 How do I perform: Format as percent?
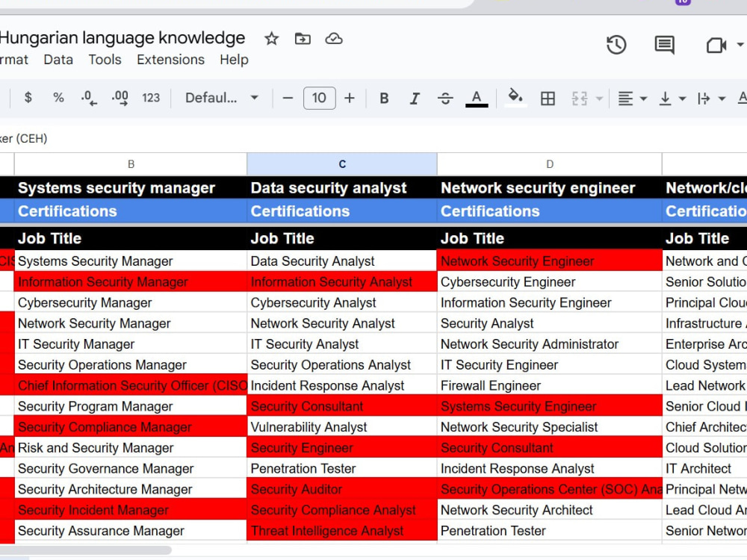(x=58, y=98)
